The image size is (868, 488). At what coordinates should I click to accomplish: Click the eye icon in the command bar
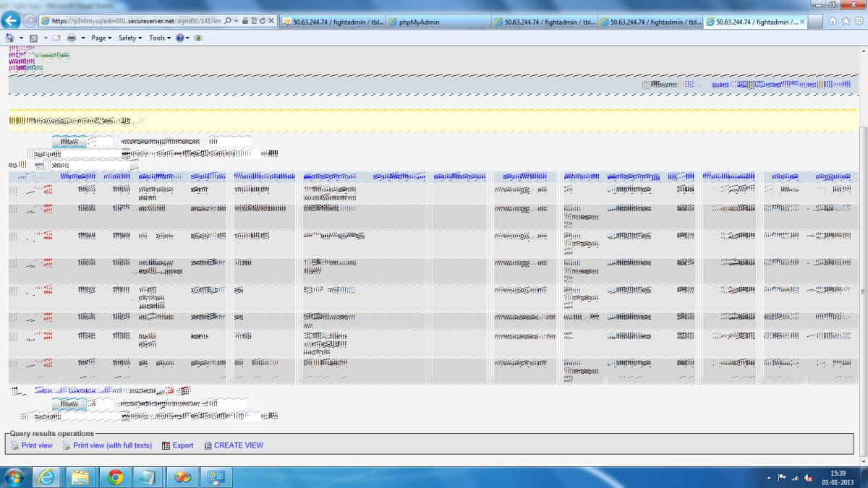pyautogui.click(x=198, y=38)
